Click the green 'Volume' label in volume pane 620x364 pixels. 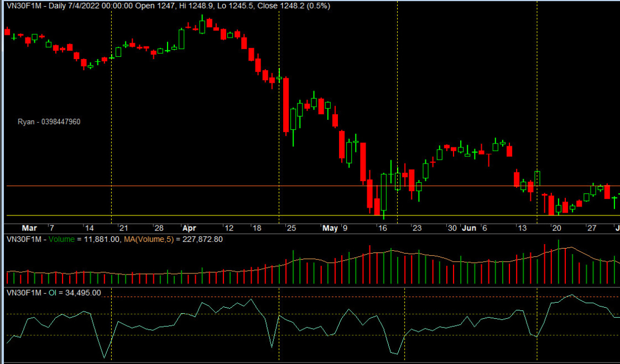[x=62, y=239]
